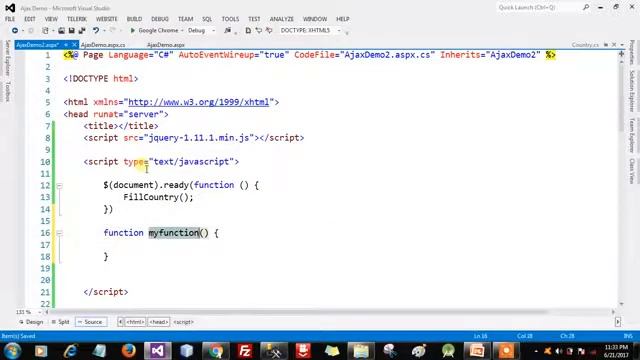
Task: Open the TEAM menu
Action: click(x=185, y=19)
